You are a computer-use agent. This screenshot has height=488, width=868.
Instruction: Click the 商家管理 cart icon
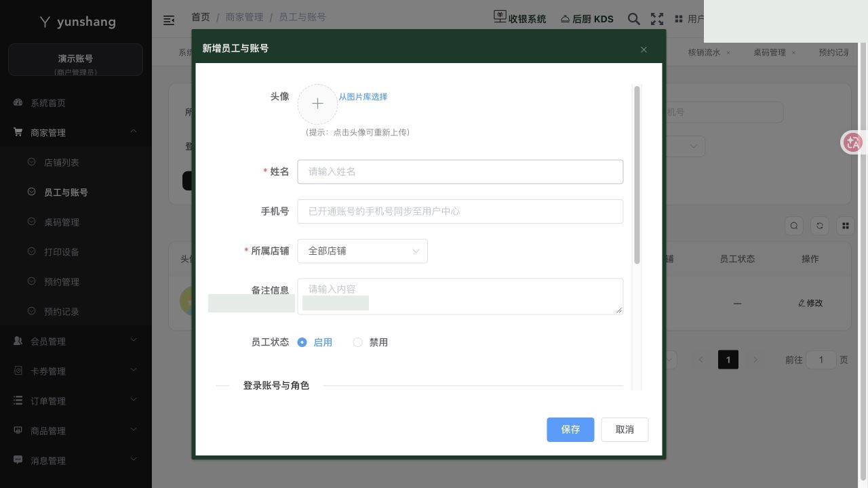(18, 132)
